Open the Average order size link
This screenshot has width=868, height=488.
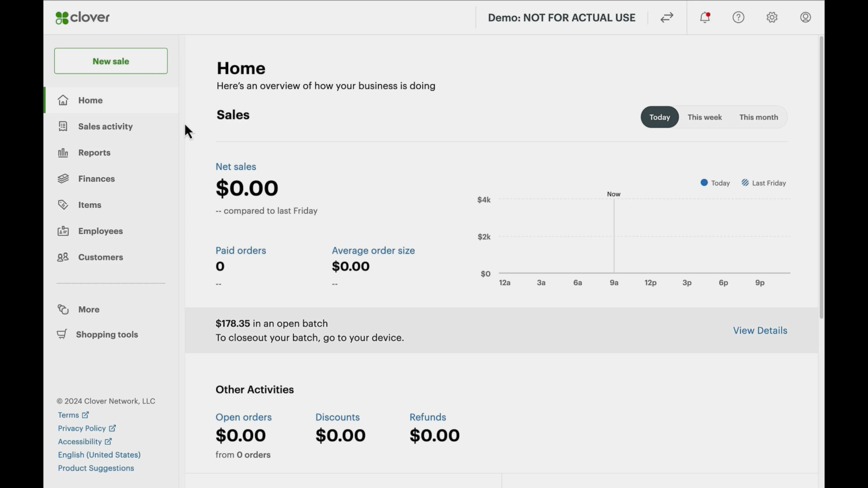pos(373,250)
